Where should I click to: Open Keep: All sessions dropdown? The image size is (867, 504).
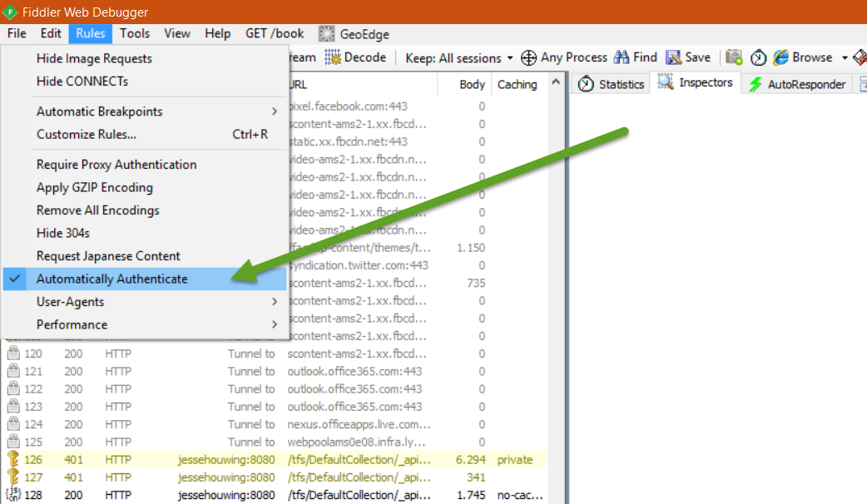[x=459, y=58]
